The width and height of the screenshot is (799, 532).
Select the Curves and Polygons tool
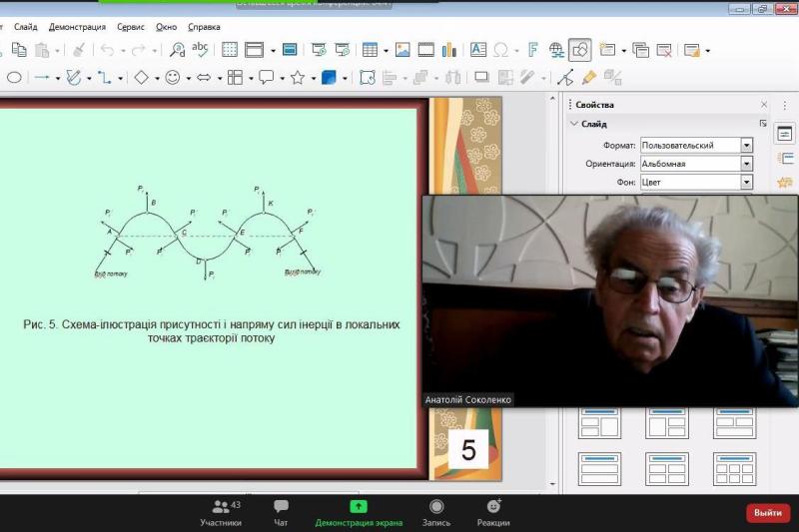tap(74, 78)
